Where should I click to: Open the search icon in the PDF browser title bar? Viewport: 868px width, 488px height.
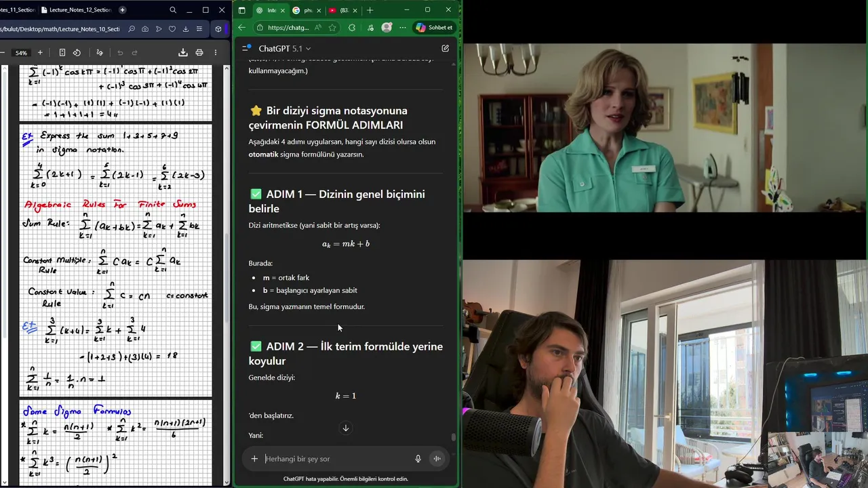point(173,10)
